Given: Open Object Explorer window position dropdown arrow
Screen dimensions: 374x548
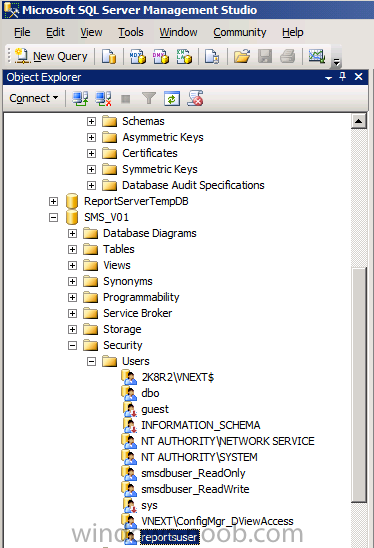Looking at the screenshot, I should coord(328,78).
